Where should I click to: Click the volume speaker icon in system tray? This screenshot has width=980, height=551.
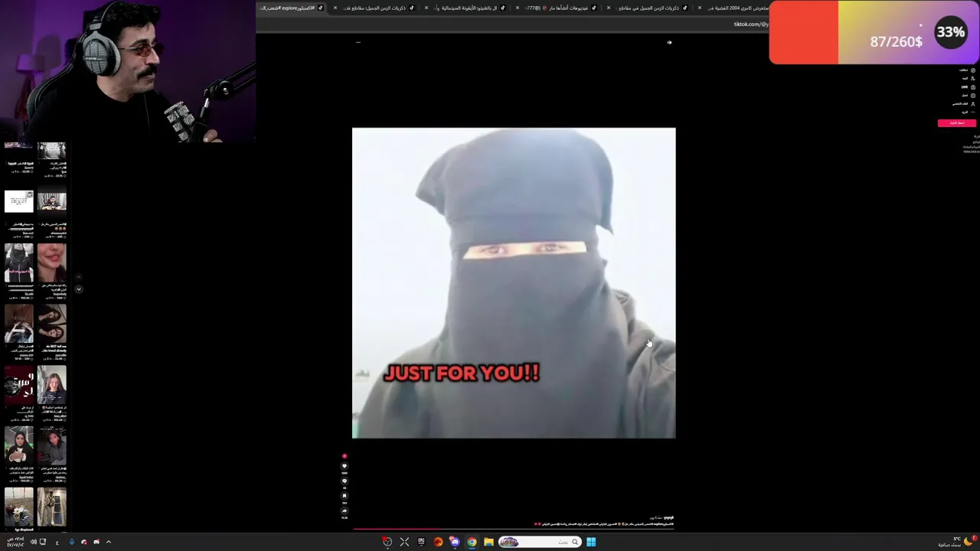[34, 542]
